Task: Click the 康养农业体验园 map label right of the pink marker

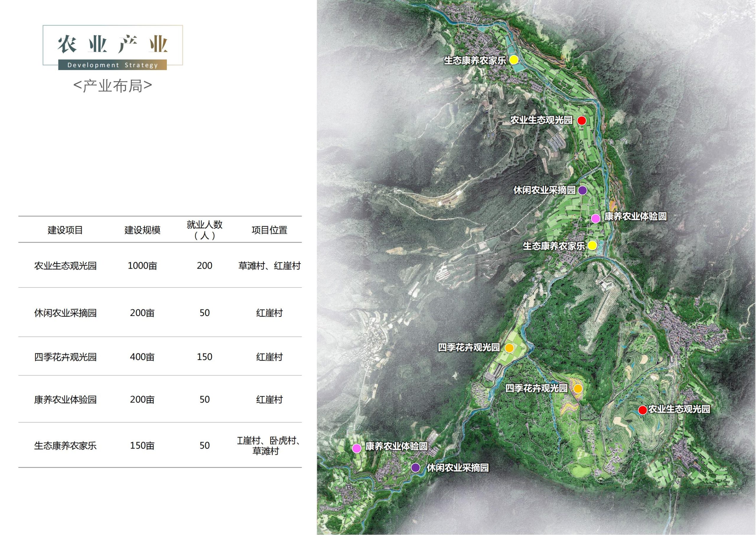Action: [396, 446]
